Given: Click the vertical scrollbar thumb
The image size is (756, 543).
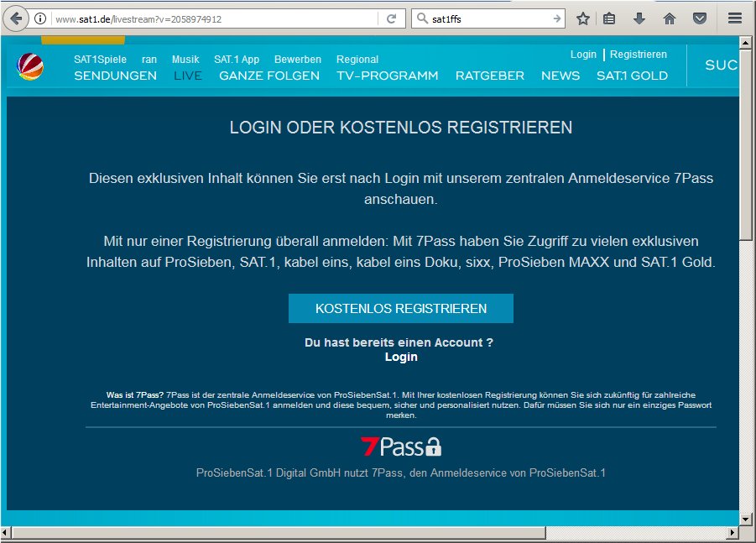Looking at the screenshot, I should tap(746, 144).
